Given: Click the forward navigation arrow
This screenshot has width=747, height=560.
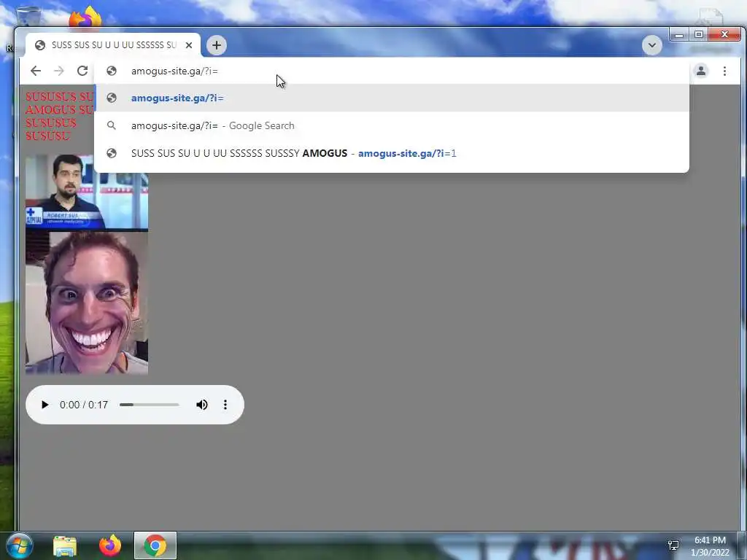Looking at the screenshot, I should (58, 71).
